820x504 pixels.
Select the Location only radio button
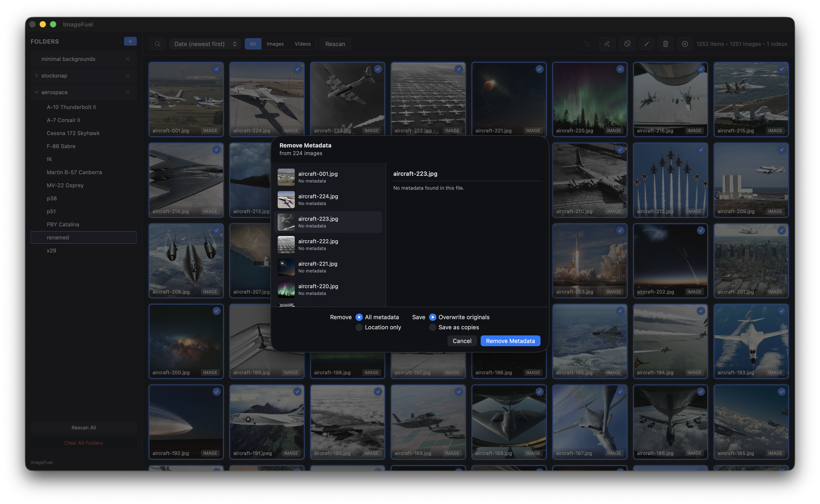[359, 327]
